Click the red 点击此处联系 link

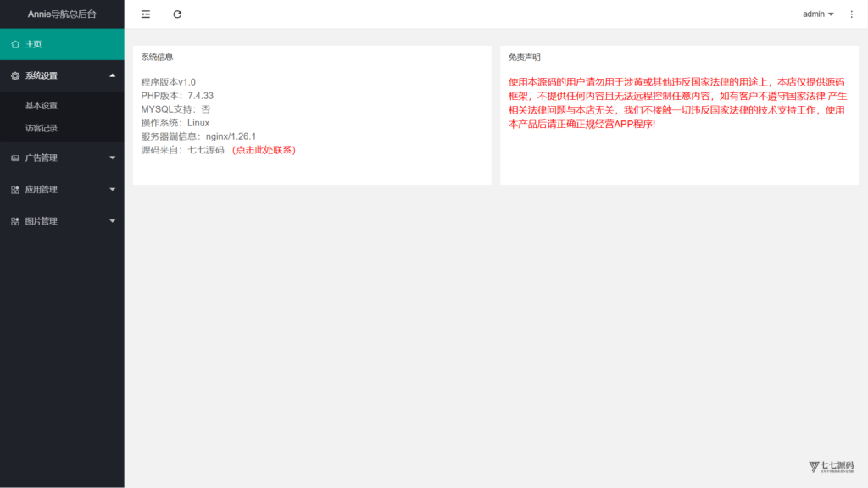[264, 150]
